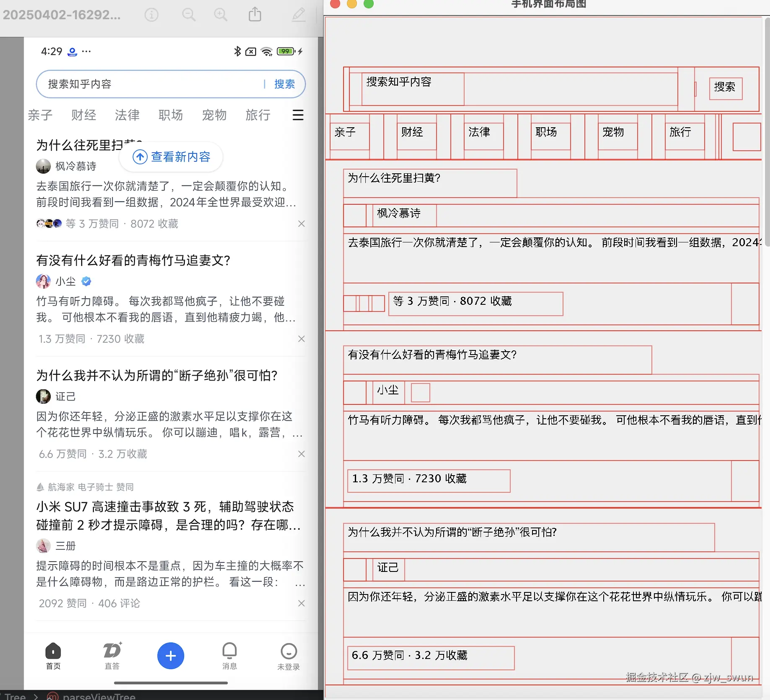Dismiss the 青梅竹马追妻文 post with its X
This screenshot has width=770, height=700.
(301, 339)
